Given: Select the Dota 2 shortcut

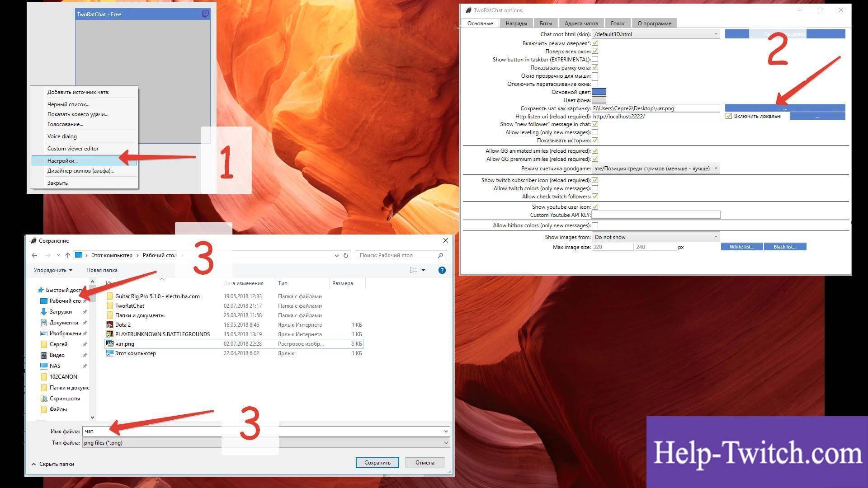Looking at the screenshot, I should click(123, 325).
